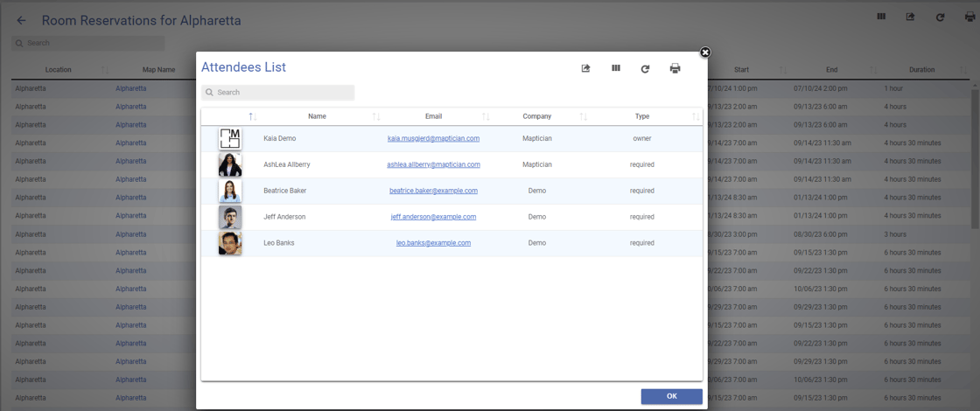Sort attendees by Type column
This screenshot has width=980, height=411.
coord(642,116)
